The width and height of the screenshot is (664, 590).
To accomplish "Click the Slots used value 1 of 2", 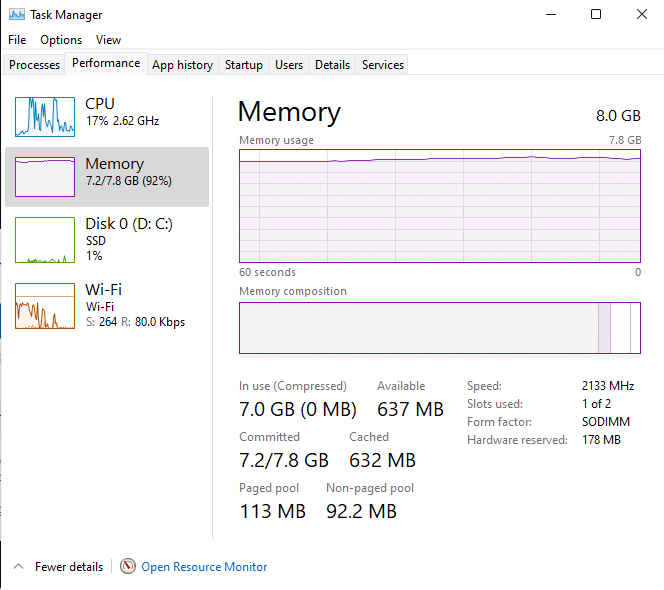I will tap(596, 404).
